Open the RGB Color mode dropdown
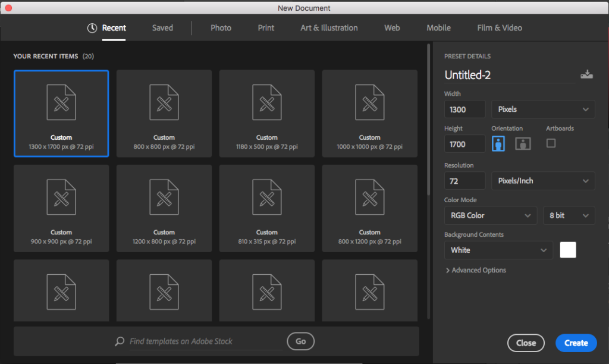Image resolution: width=609 pixels, height=364 pixels. 491,215
